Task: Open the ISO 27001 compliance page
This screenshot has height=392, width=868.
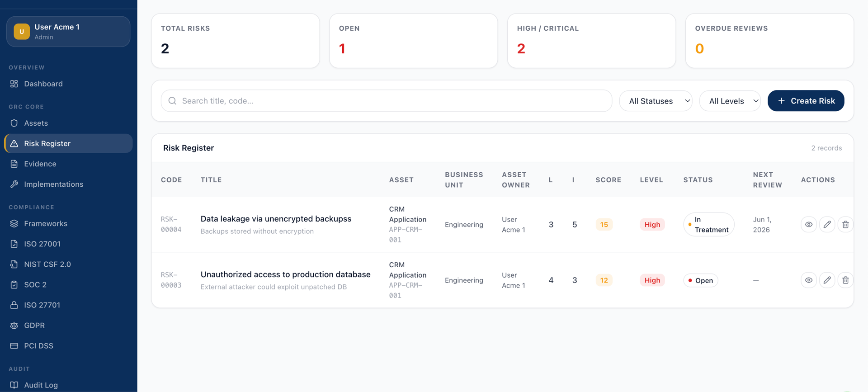Action: point(42,244)
